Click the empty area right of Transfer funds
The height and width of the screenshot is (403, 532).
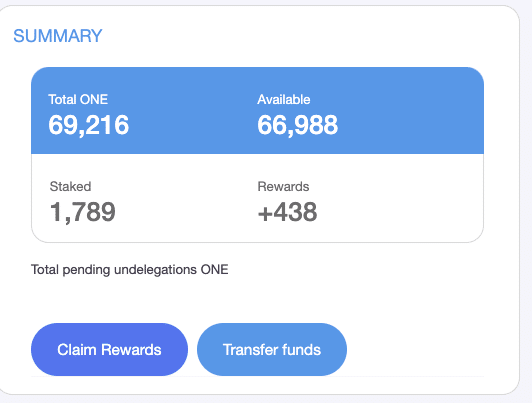click(416, 349)
